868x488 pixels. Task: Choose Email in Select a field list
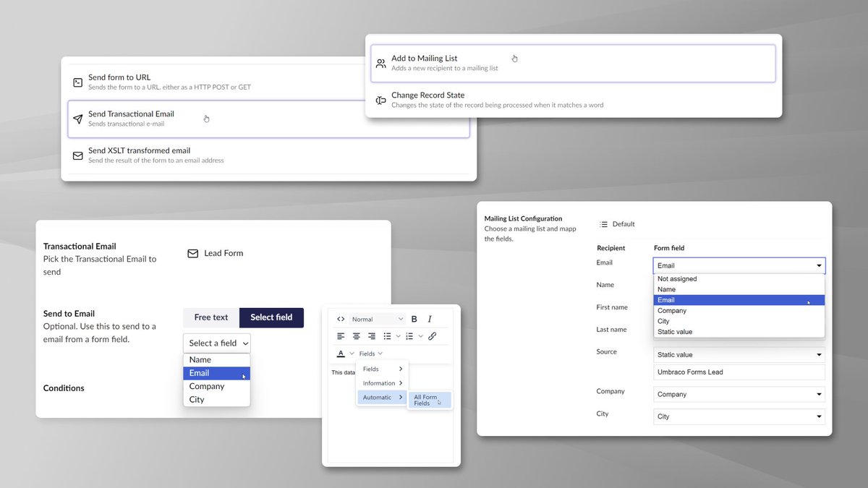(x=217, y=373)
